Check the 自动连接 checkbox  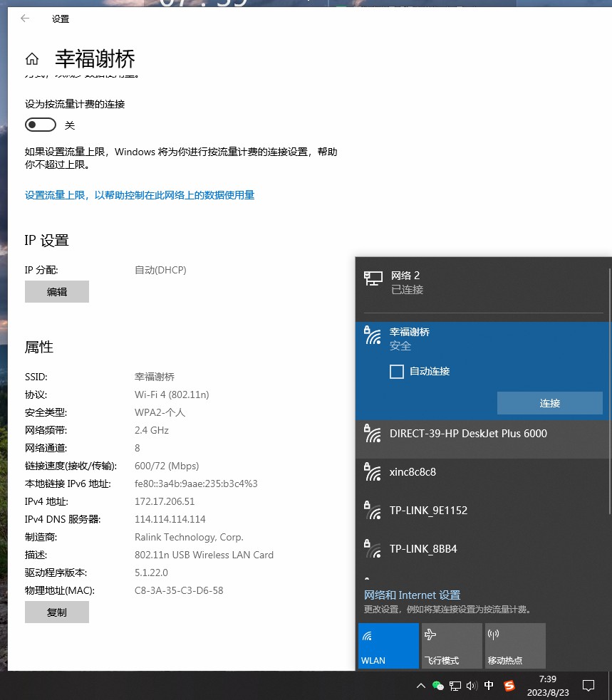coord(397,371)
